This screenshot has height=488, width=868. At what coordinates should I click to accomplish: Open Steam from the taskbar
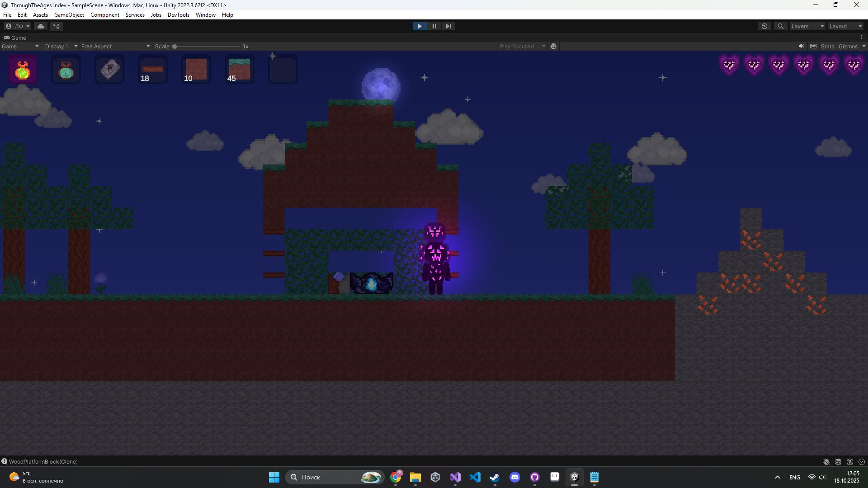pyautogui.click(x=495, y=477)
